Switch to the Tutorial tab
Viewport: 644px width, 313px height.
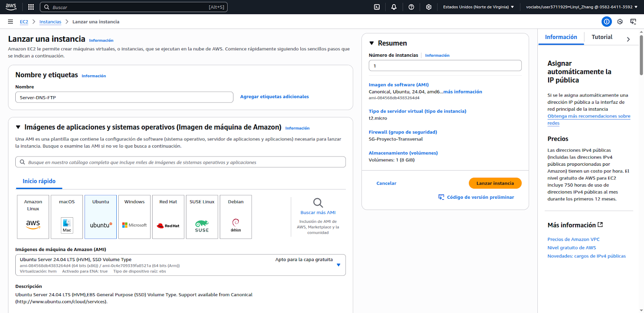[602, 37]
